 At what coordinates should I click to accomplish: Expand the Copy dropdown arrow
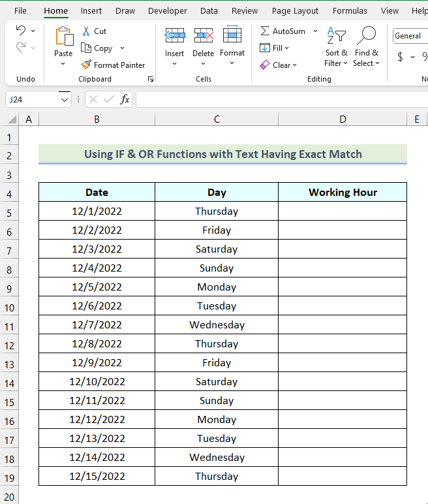(122, 48)
